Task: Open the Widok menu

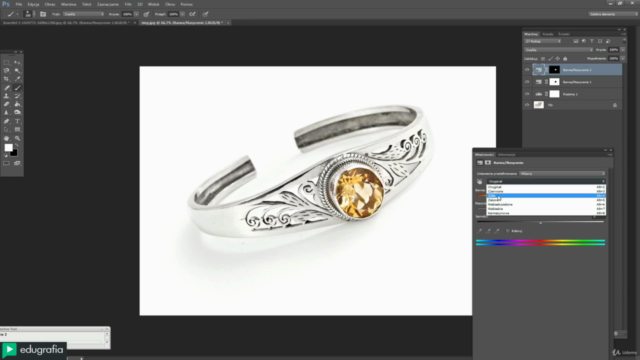Action: (x=153, y=4)
